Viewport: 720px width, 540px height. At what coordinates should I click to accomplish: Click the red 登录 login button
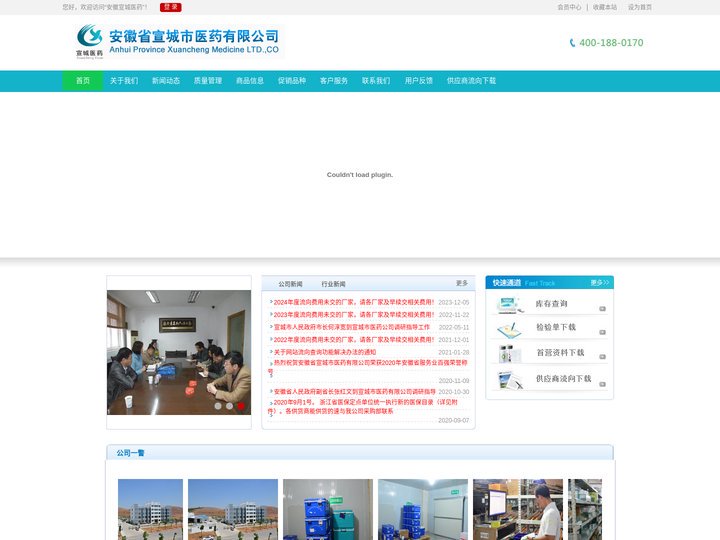click(171, 7)
